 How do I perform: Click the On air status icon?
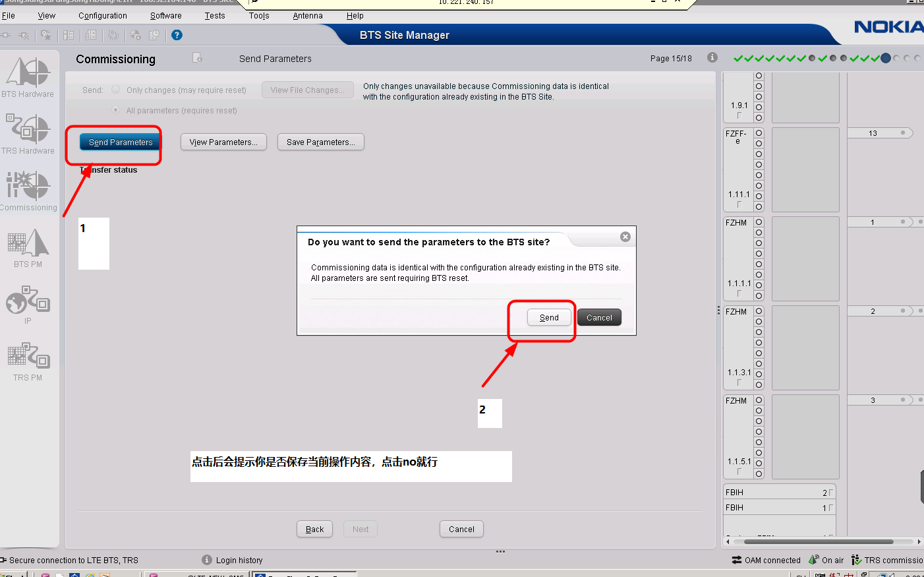(x=814, y=560)
